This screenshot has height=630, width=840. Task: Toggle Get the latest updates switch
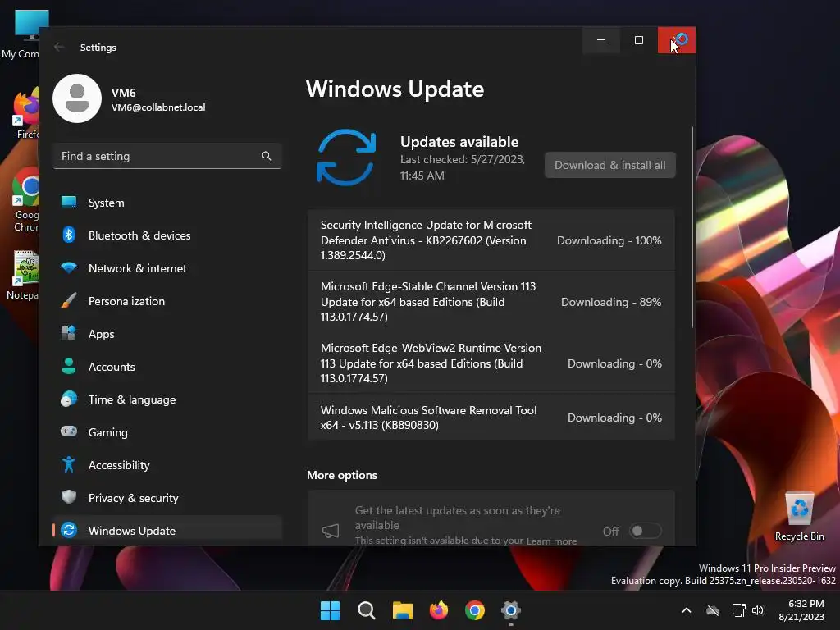coord(645,531)
